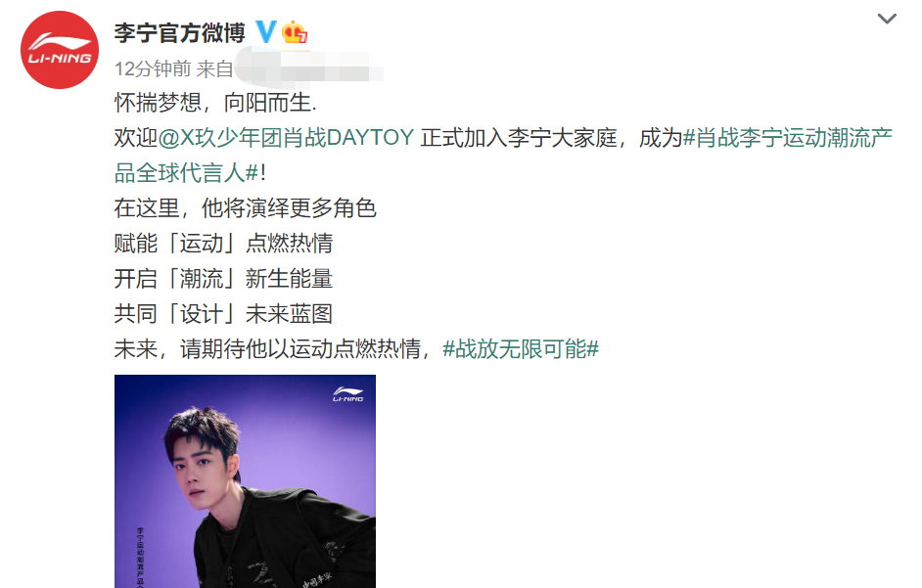Screen dimensions: 922x588
Task: Open hashtag #战放无限可能#
Action: coord(521,348)
